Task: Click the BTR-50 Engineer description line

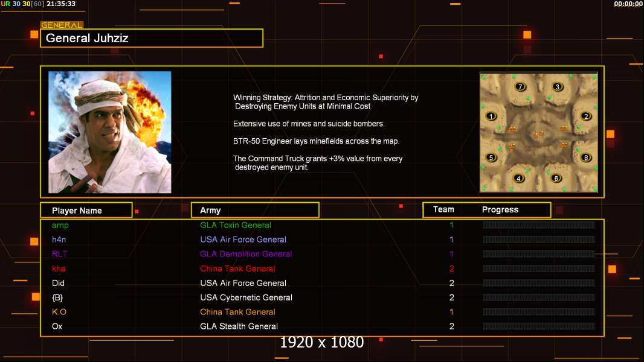Action: click(316, 141)
